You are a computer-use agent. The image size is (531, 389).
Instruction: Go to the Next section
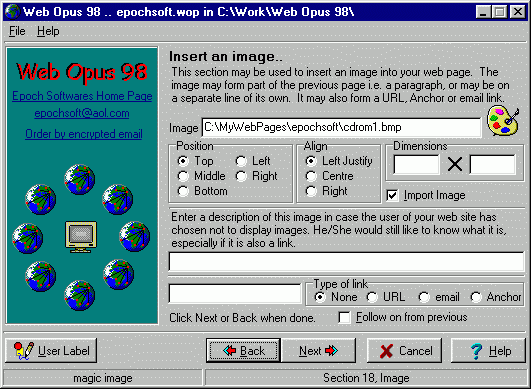point(318,350)
